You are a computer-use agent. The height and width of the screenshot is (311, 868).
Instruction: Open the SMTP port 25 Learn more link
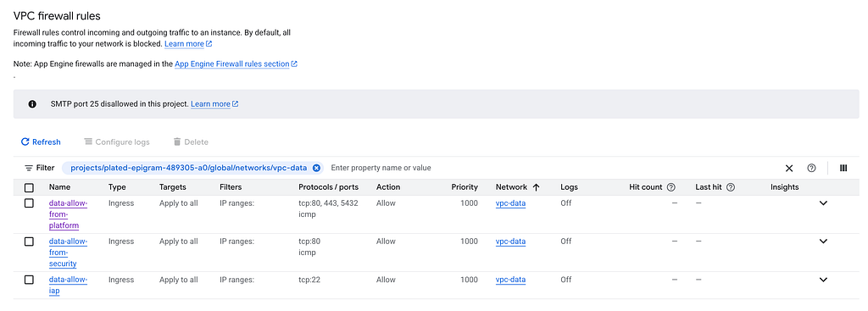click(x=214, y=103)
